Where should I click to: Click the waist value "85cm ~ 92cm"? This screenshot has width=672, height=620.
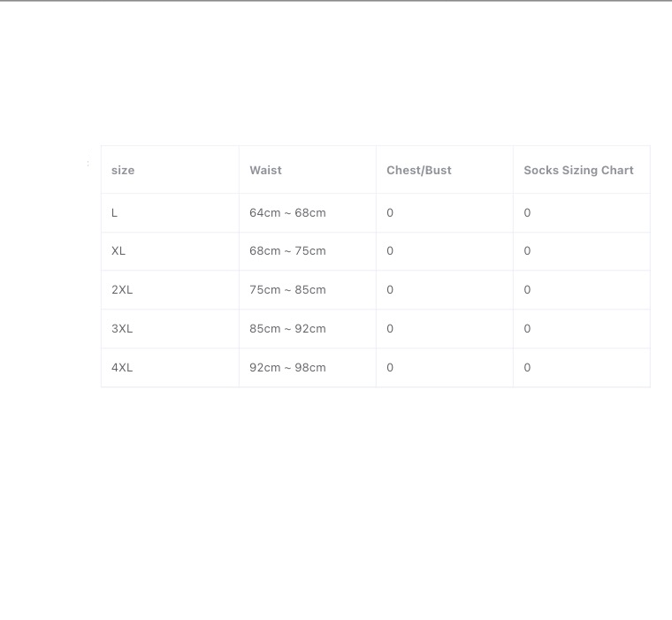point(287,329)
